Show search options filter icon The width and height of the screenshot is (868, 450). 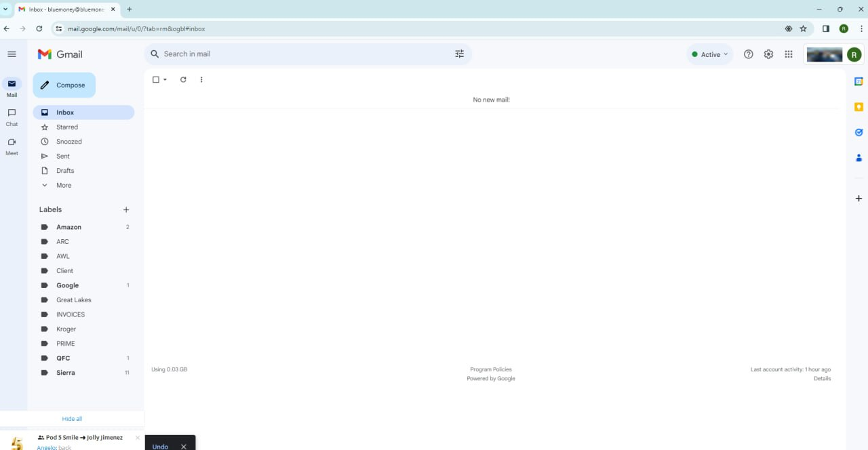tap(459, 54)
